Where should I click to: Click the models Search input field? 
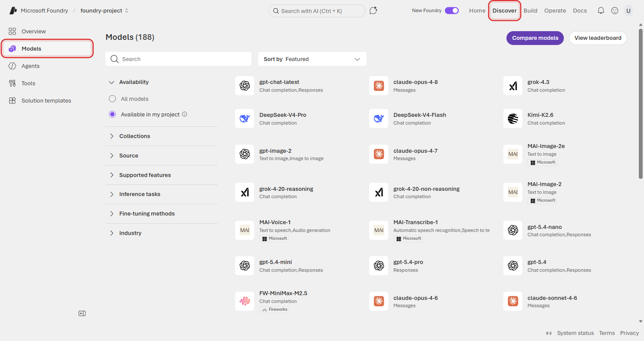[x=178, y=59]
